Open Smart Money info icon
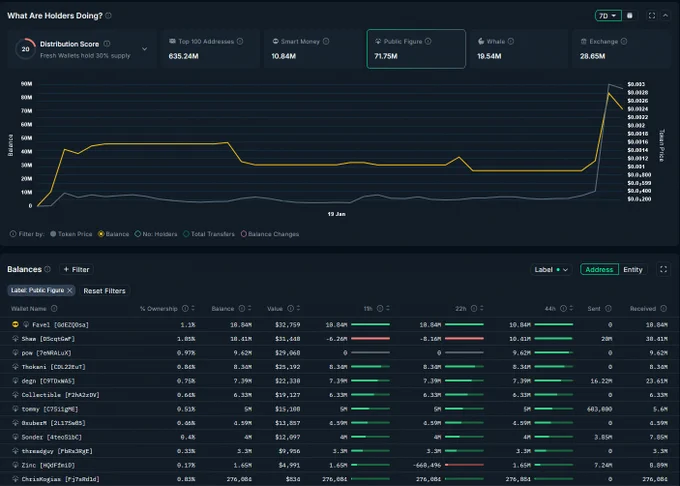This screenshot has height=486, width=680. click(x=326, y=41)
